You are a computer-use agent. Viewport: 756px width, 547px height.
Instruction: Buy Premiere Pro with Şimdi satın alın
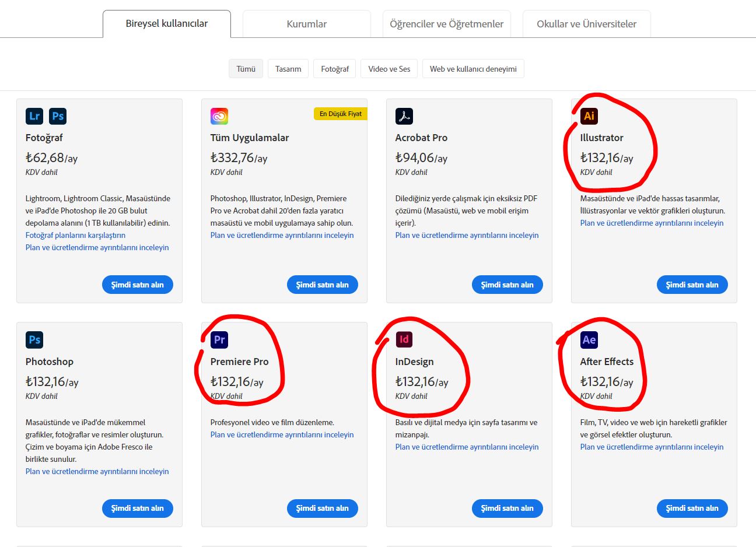(x=323, y=508)
